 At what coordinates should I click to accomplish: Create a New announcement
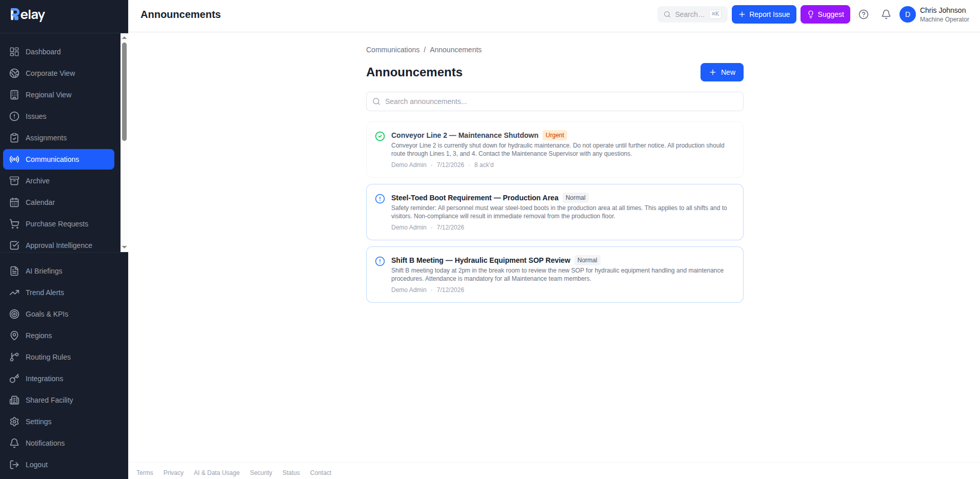[722, 72]
